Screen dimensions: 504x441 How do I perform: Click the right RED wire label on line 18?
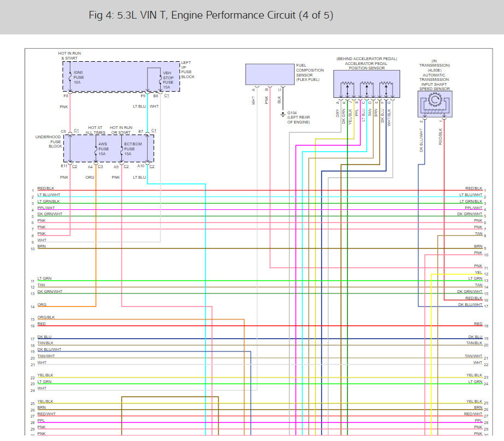tap(478, 324)
